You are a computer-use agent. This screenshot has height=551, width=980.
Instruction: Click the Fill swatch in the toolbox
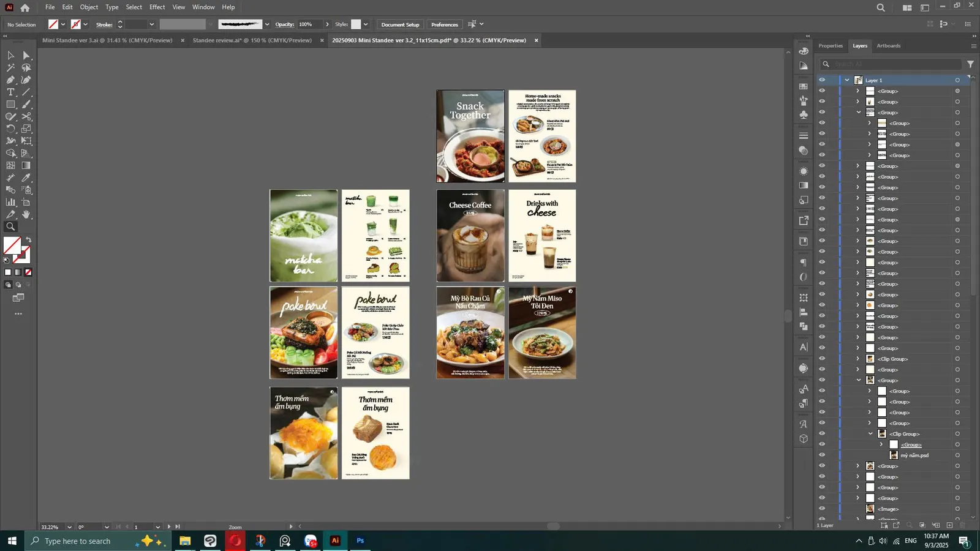[12, 246]
